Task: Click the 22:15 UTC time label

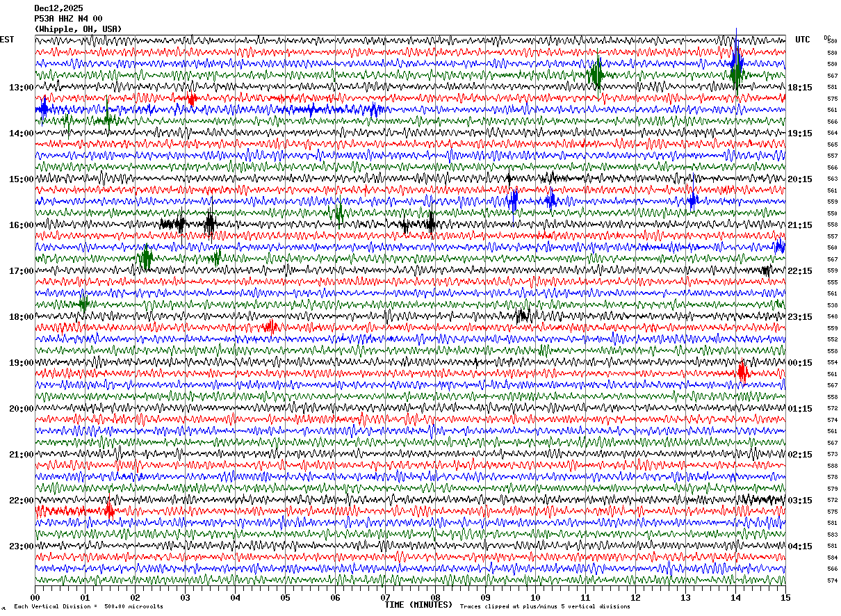Action: 800,271
